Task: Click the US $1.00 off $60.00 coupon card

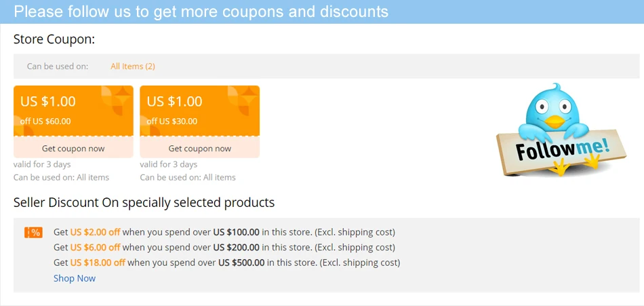Action: (x=73, y=110)
